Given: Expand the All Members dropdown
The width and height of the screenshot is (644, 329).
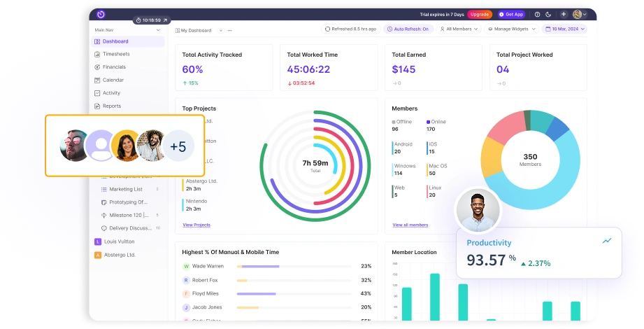Looking at the screenshot, I should point(459,29).
